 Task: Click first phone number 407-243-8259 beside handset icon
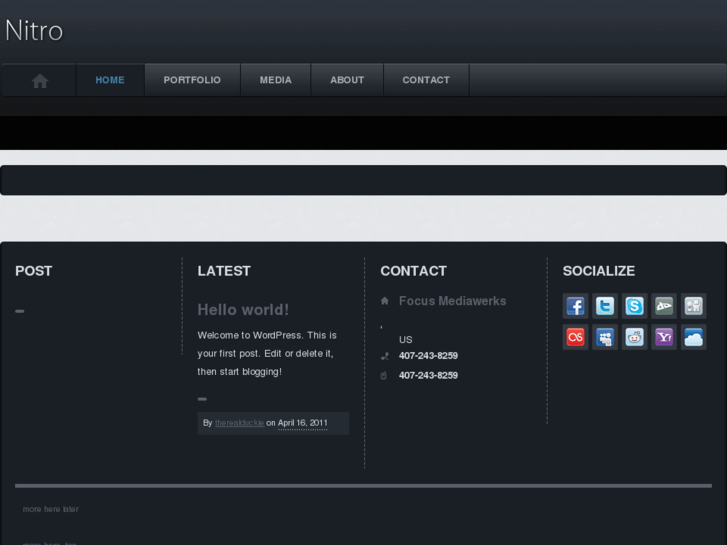(x=428, y=356)
